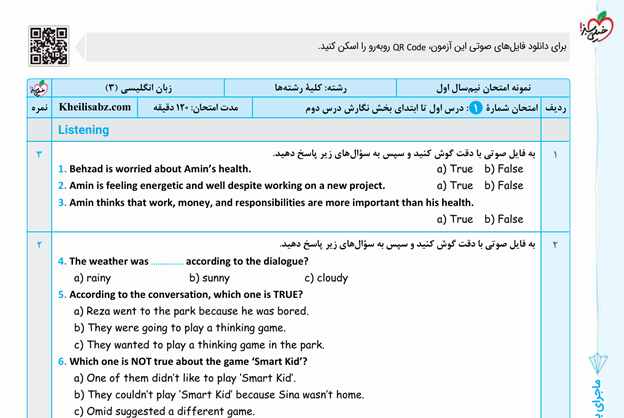The width and height of the screenshot is (624, 418).
Task: Click the 'نمره' column header
Action: click(x=39, y=107)
